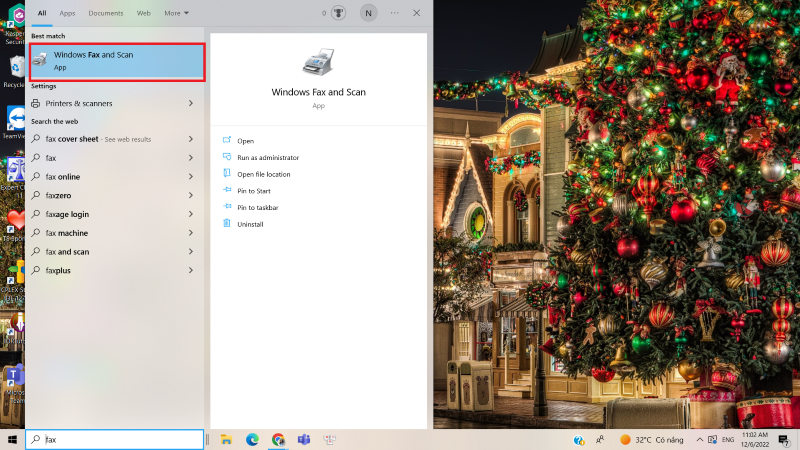The image size is (800, 450).
Task: Open the Windows Fax and Scan best match
Action: (117, 61)
